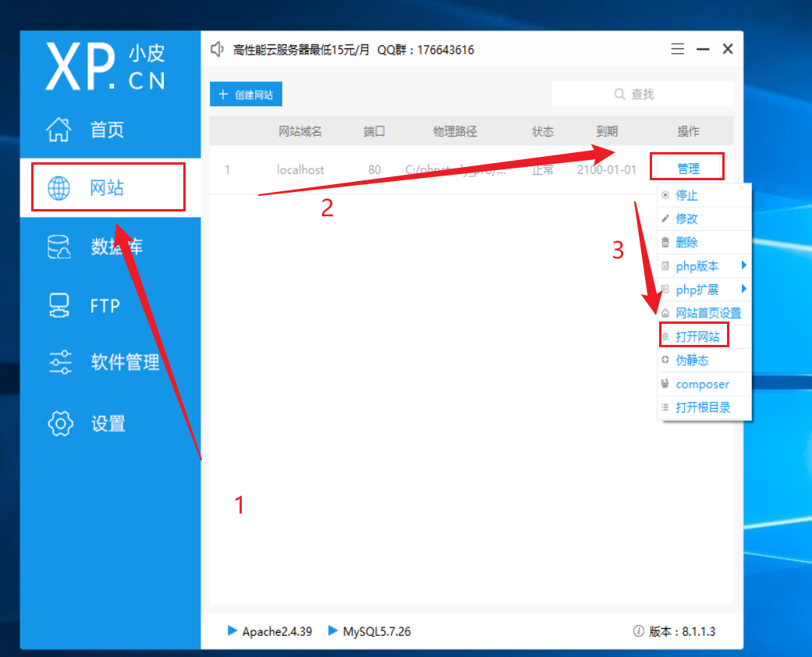
Task: Click the 操作 column header
Action: point(688,131)
